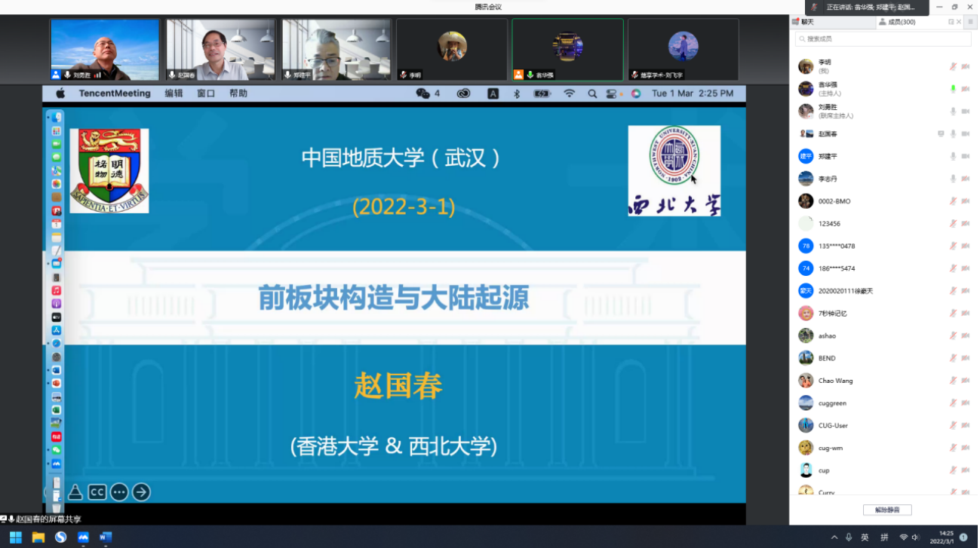Image resolution: width=980 pixels, height=548 pixels.
Task: Toggle microphone for member 李明
Action: (x=953, y=66)
